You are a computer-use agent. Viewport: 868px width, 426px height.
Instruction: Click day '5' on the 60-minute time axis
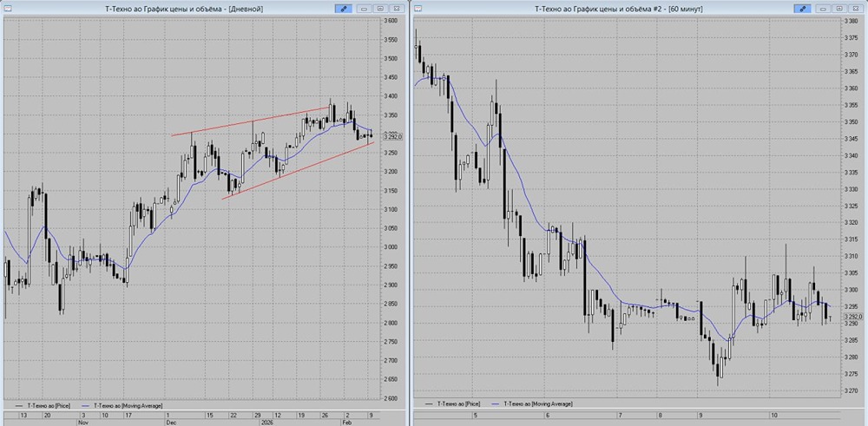[475, 416]
